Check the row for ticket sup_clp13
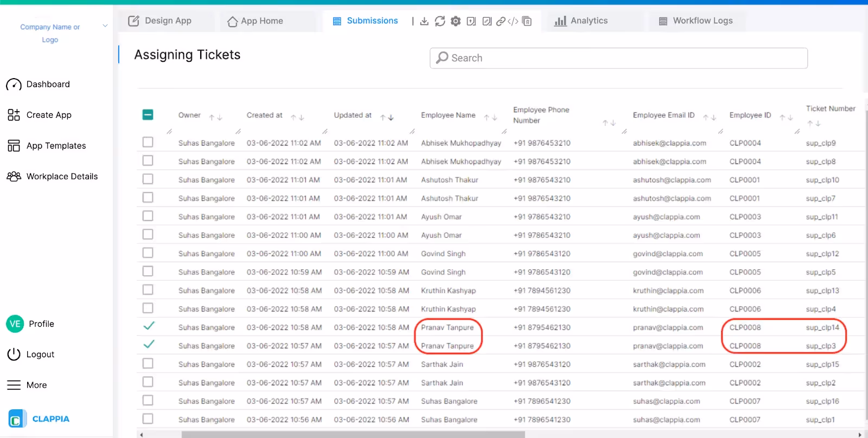Viewport: 868px width, 438px height. tap(148, 290)
